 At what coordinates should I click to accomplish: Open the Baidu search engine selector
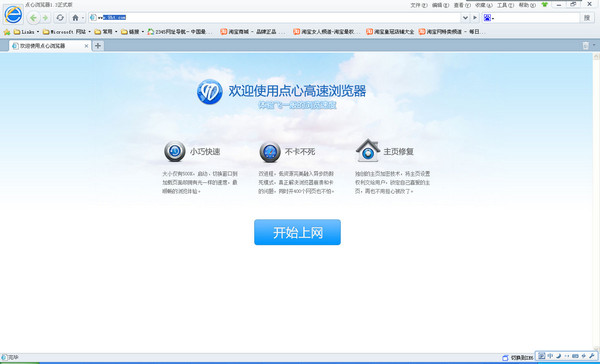pos(488,18)
